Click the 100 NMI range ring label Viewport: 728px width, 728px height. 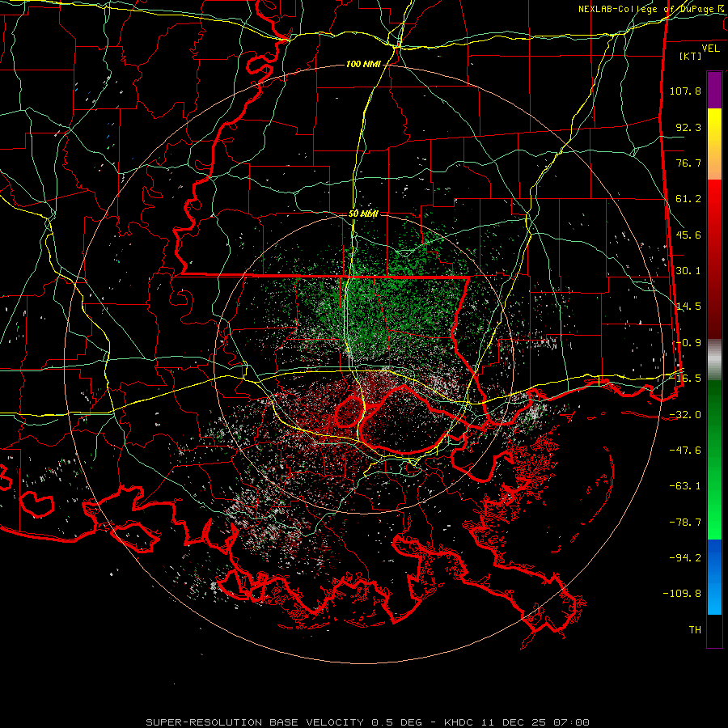pos(363,64)
